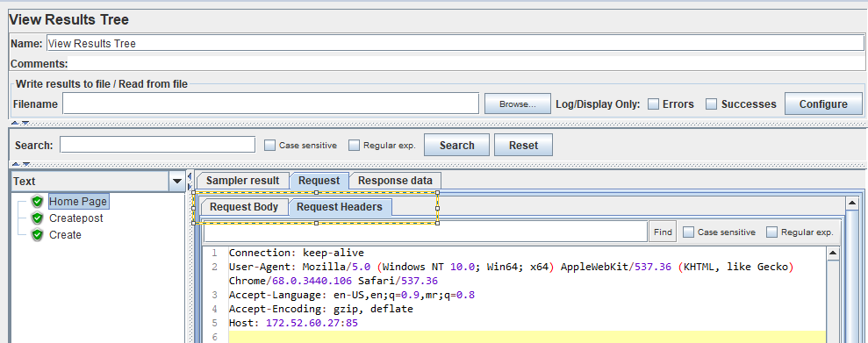Click the Find text field in headers

pos(425,232)
